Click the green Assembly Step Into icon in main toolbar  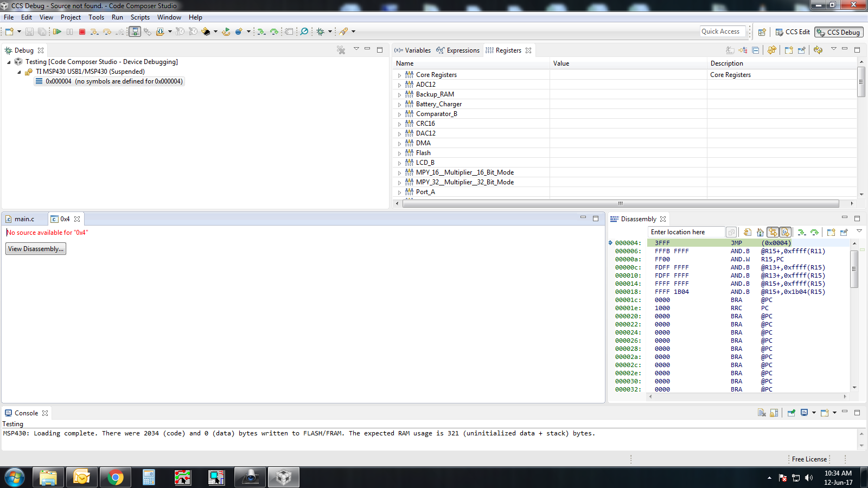coord(261,31)
